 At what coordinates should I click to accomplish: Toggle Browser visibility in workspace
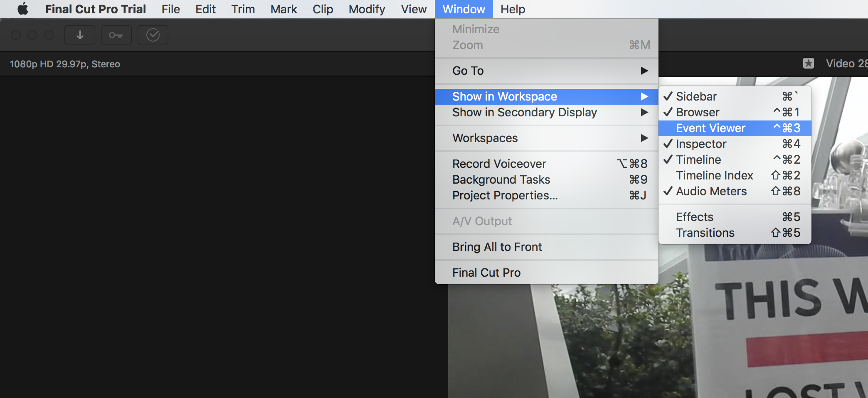click(x=735, y=112)
